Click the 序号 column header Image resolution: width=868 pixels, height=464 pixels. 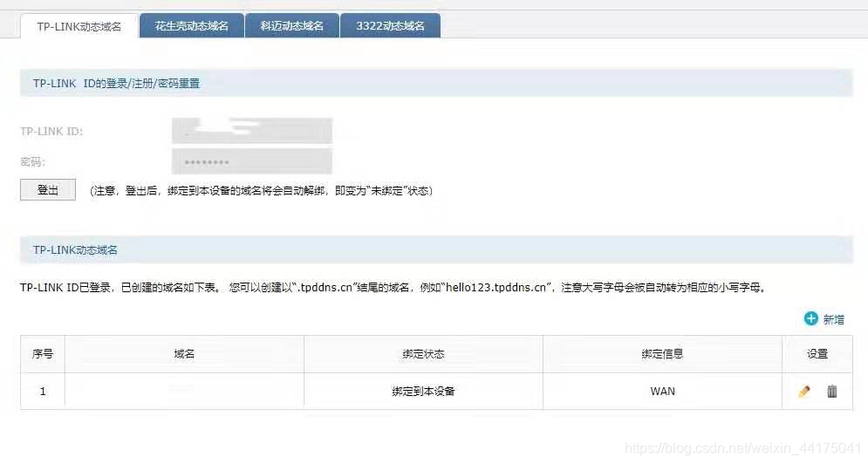click(x=43, y=354)
